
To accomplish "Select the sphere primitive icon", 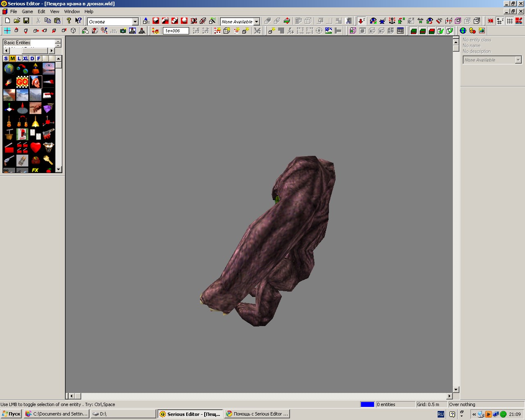I will click(184, 21).
